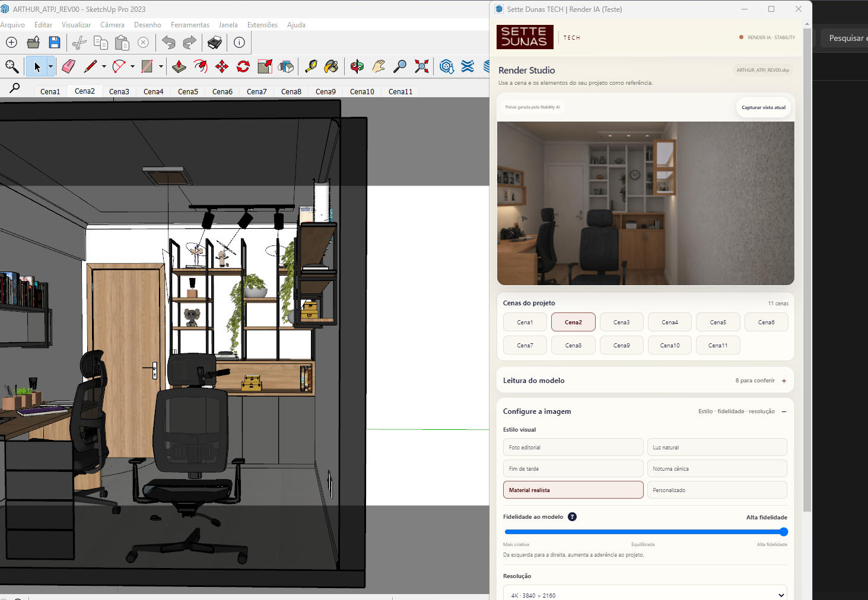Choose the Material realista visual style
The width and height of the screenshot is (868, 600).
[x=573, y=490]
